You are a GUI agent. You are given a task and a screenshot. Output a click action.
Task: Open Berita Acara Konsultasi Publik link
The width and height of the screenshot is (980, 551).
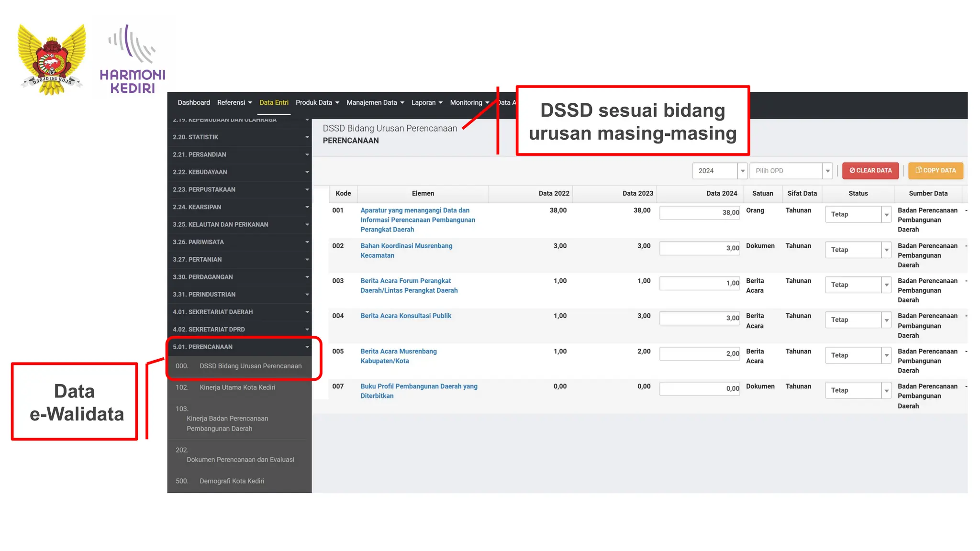(x=406, y=316)
